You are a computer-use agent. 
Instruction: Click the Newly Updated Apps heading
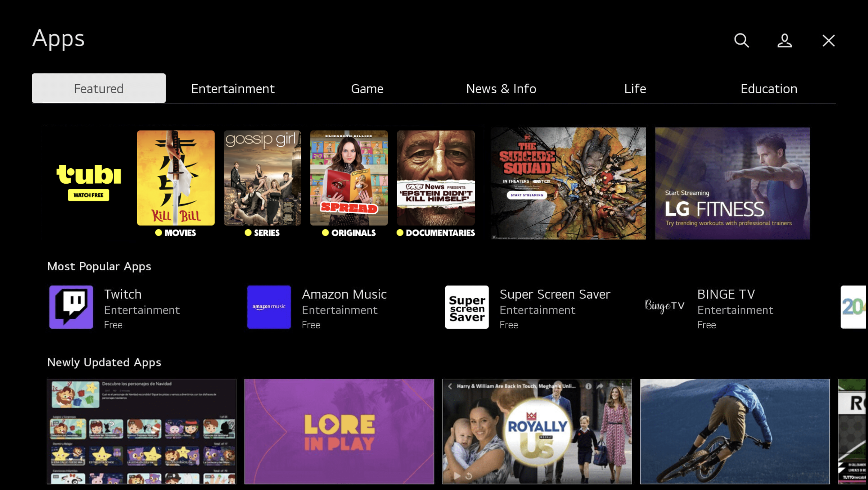coord(104,363)
